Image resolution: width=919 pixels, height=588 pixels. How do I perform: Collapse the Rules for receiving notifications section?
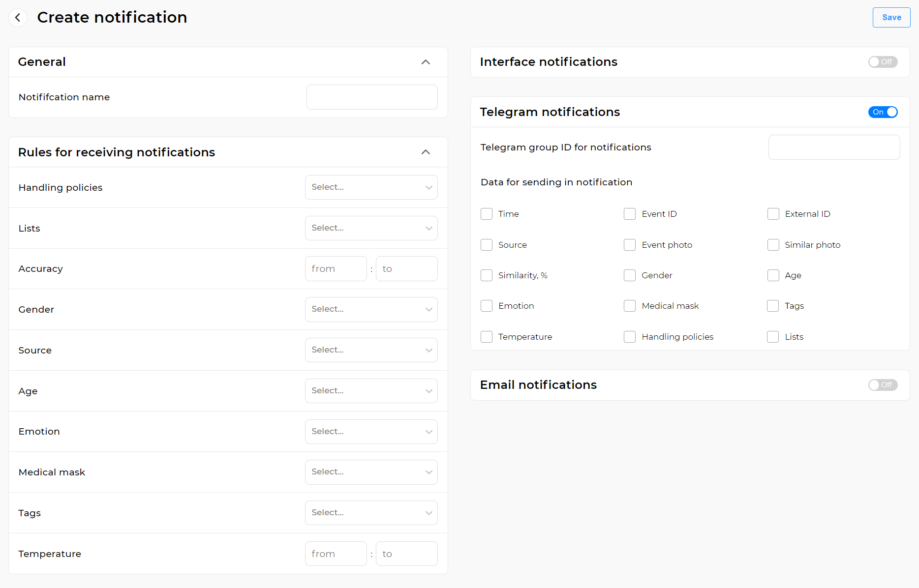pyautogui.click(x=426, y=152)
